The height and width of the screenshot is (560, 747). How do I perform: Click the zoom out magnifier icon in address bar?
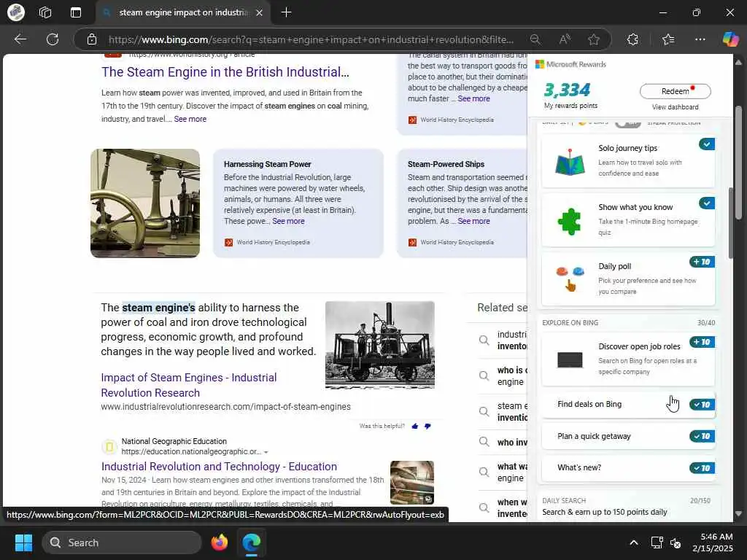point(535,39)
